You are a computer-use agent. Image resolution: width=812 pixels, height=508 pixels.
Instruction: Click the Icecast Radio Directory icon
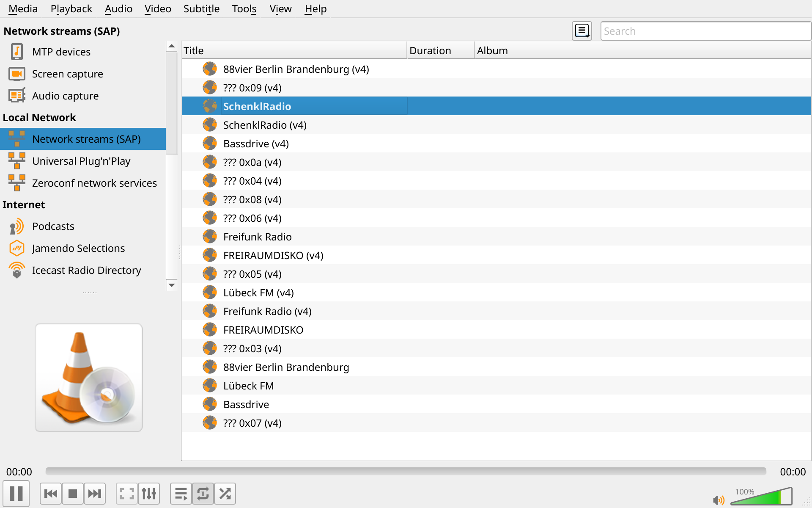[x=17, y=270]
